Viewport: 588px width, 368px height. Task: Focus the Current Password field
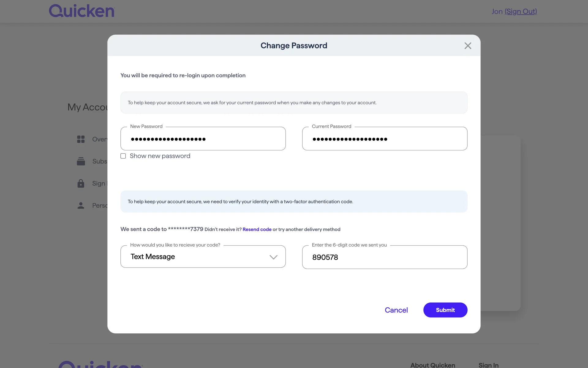coord(384,139)
